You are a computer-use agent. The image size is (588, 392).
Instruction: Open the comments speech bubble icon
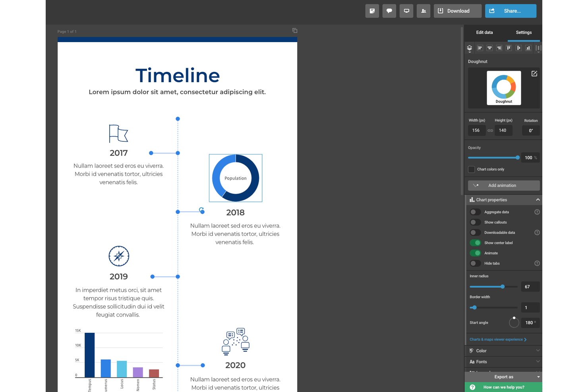389,11
